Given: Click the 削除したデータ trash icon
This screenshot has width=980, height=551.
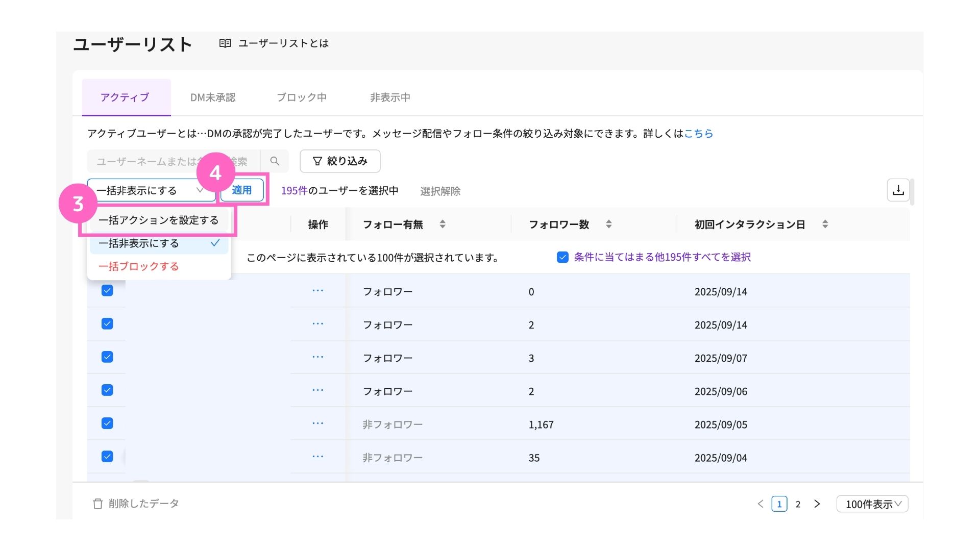Looking at the screenshot, I should (x=97, y=504).
